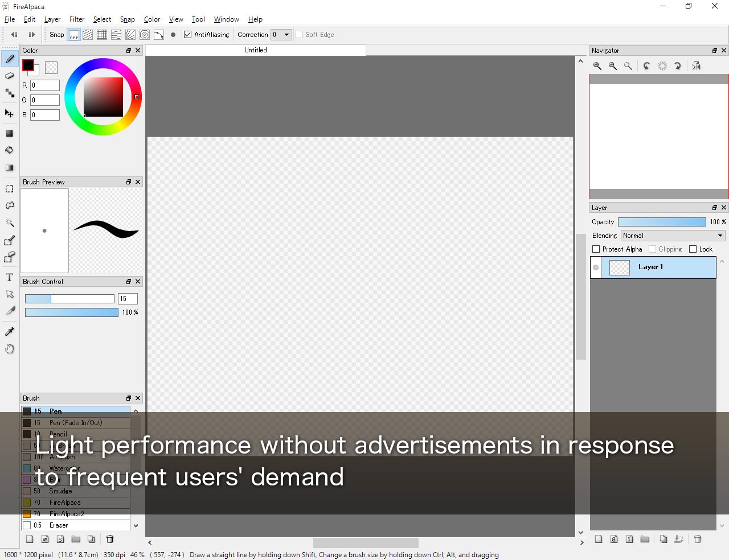Select the Eraser tool in the toolbar

[10, 76]
